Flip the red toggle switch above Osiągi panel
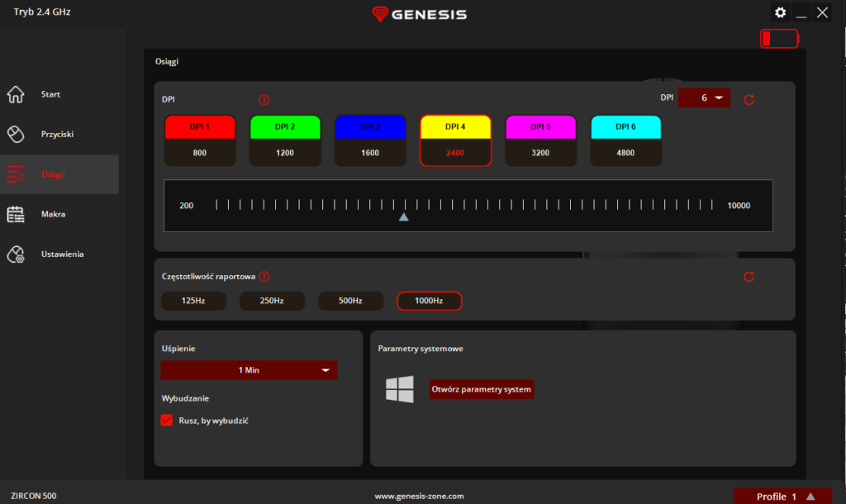This screenshot has height=504, width=846. (x=778, y=38)
